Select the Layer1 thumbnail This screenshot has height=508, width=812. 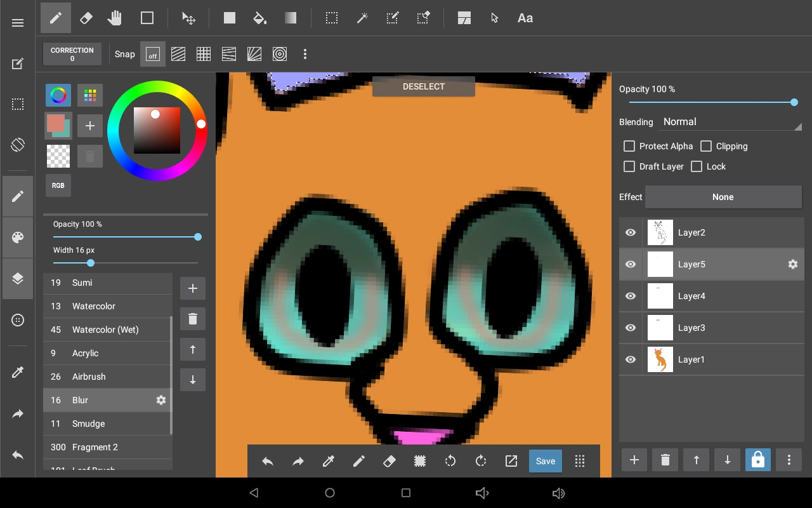660,359
